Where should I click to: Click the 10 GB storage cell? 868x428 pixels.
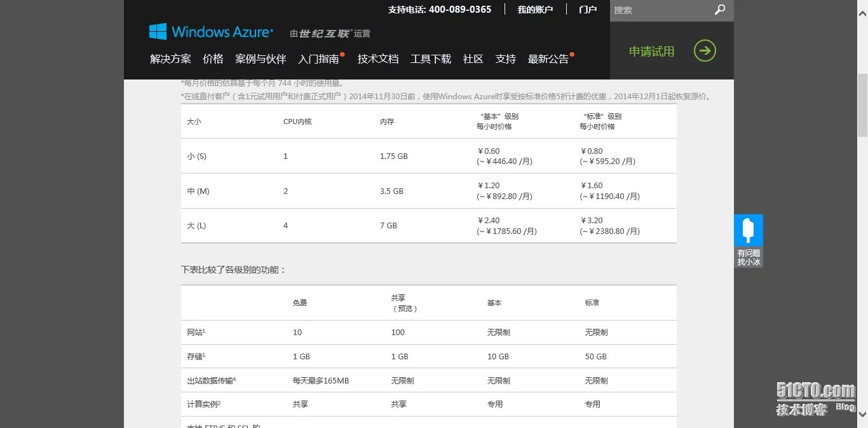coord(498,356)
